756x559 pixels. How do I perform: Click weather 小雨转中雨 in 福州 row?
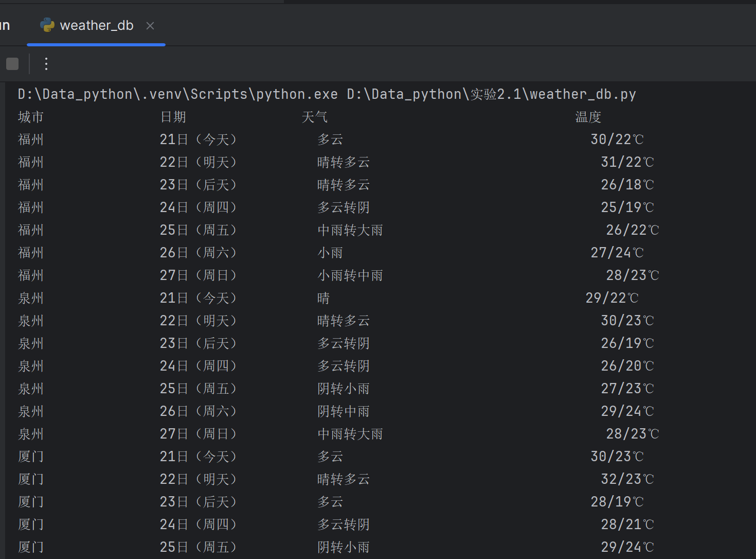point(350,275)
